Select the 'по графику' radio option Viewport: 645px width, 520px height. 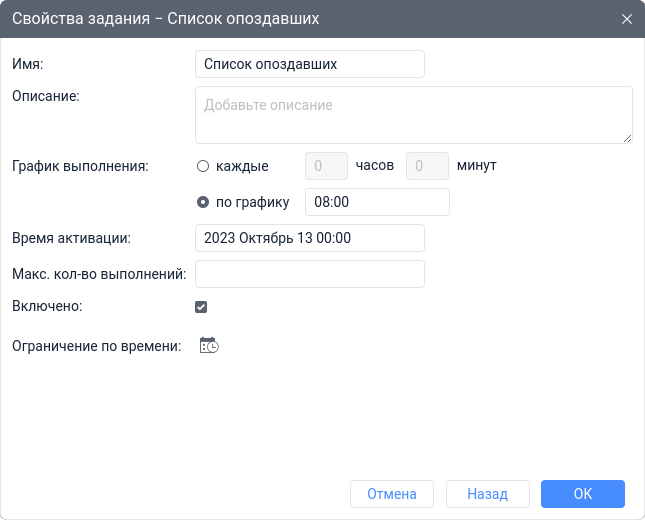pyautogui.click(x=203, y=202)
